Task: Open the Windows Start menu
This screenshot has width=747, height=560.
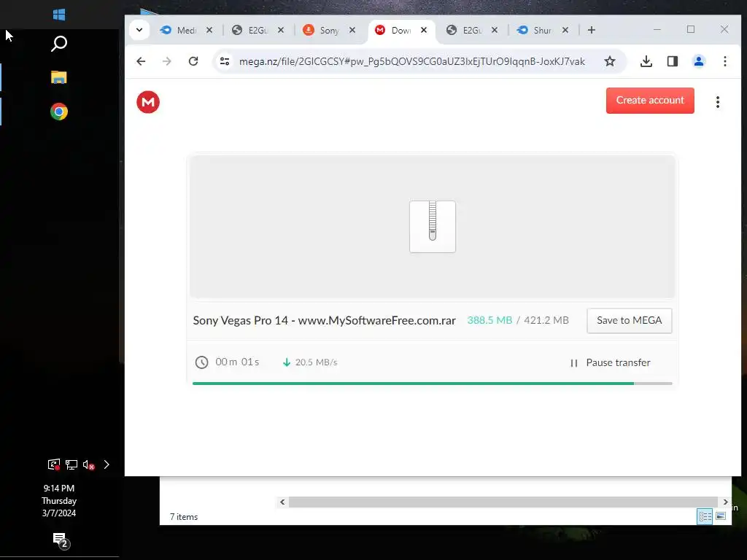Action: tap(59, 15)
